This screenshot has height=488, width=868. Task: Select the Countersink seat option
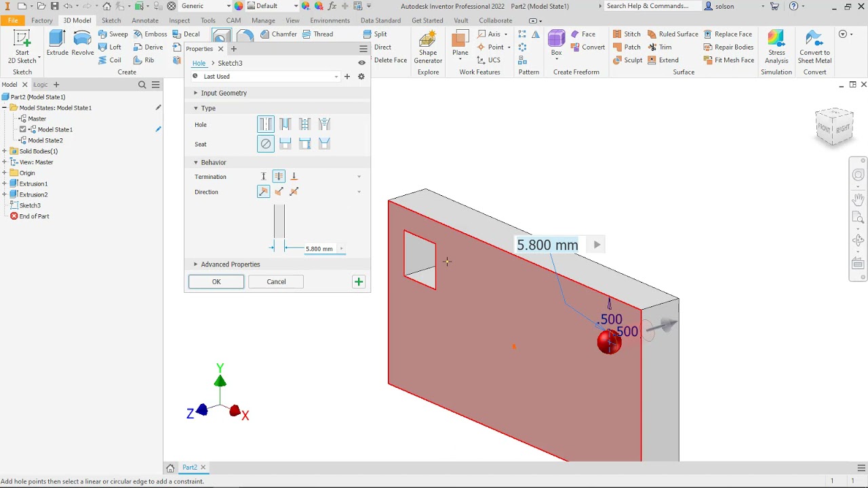pyautogui.click(x=325, y=144)
